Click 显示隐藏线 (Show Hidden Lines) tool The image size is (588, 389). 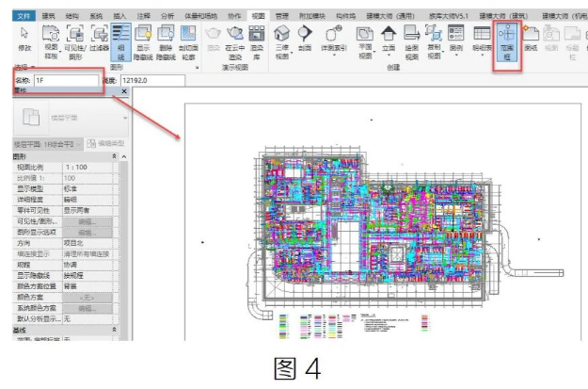(x=143, y=42)
